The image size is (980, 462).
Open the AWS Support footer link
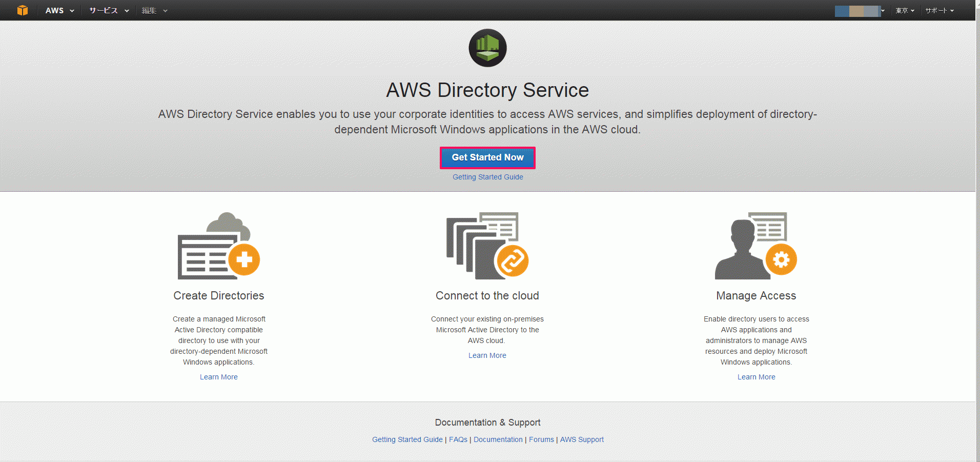tap(582, 439)
